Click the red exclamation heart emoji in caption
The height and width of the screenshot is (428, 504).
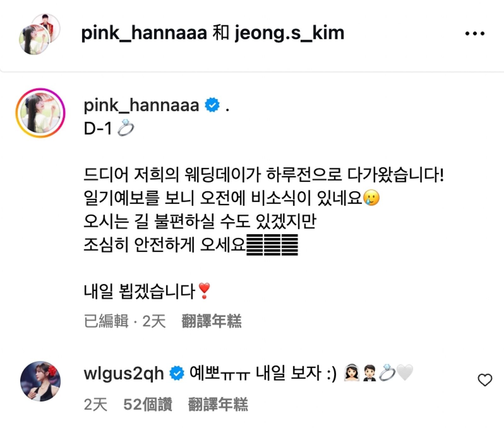204,291
